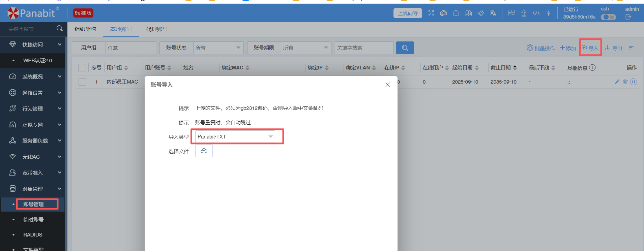Delete the 内部员工MAC row with trash icon

[625, 82]
